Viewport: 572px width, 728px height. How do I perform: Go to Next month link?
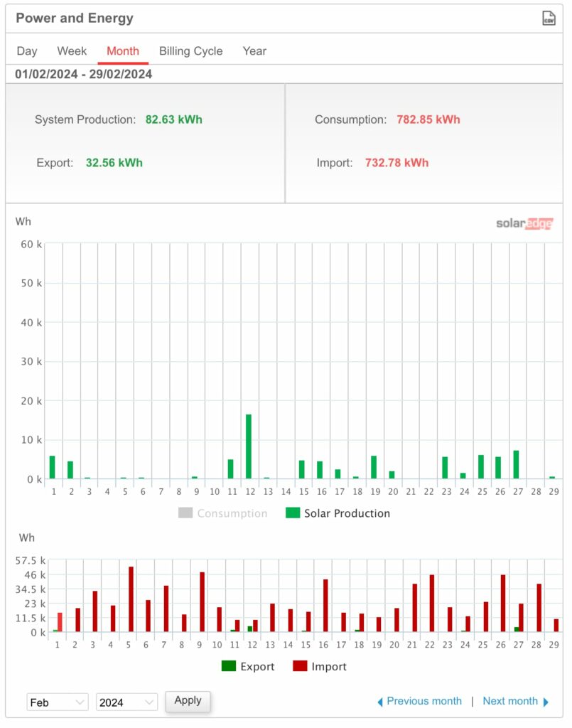click(x=510, y=701)
